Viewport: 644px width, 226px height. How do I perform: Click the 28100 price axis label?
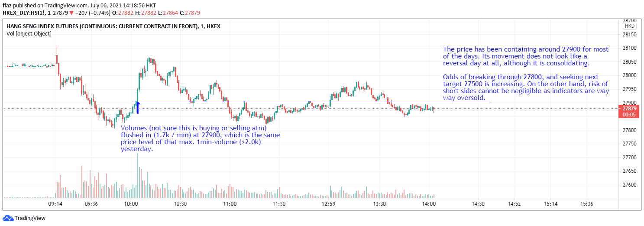[629, 48]
